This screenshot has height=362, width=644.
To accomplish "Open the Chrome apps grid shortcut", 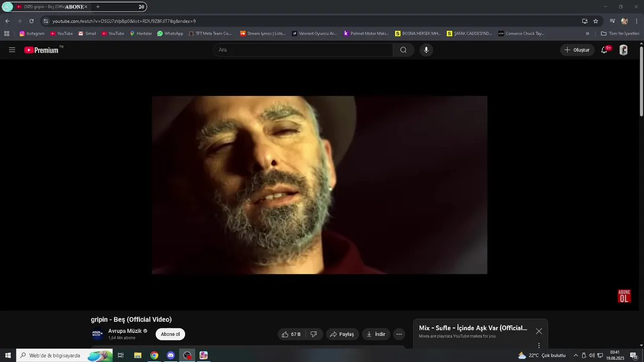I will point(7,34).
